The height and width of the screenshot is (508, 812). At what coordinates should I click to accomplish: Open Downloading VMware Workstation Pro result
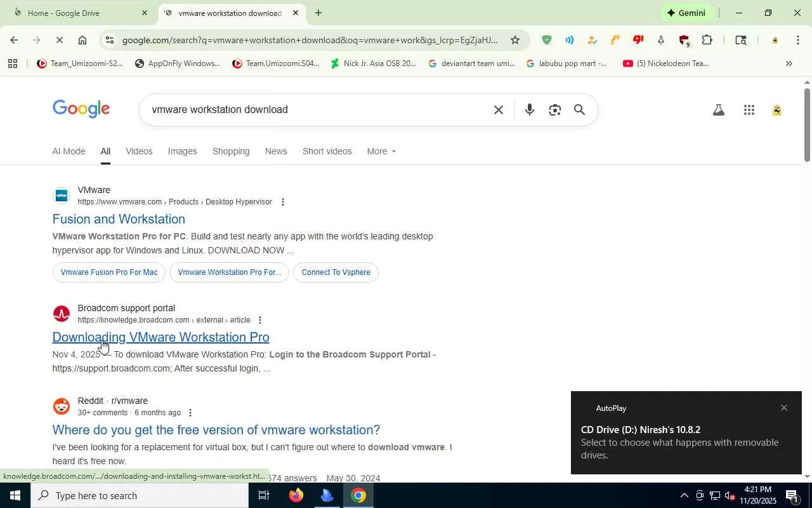point(160,337)
